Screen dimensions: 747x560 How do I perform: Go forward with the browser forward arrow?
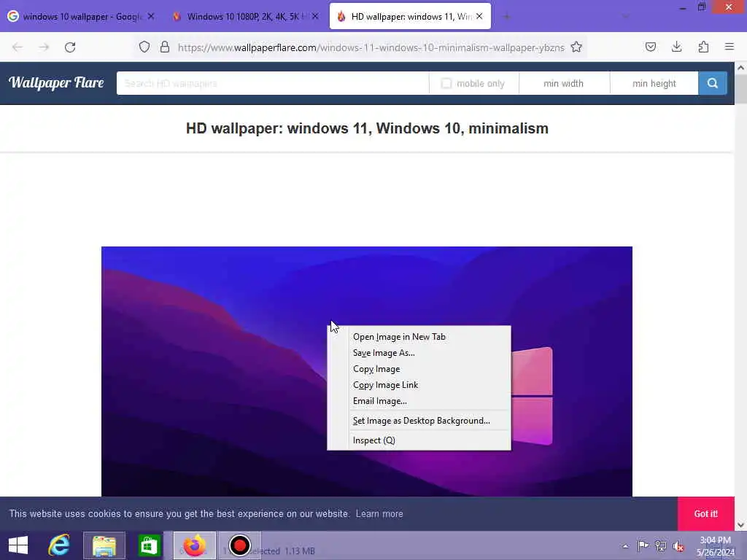pos(44,47)
